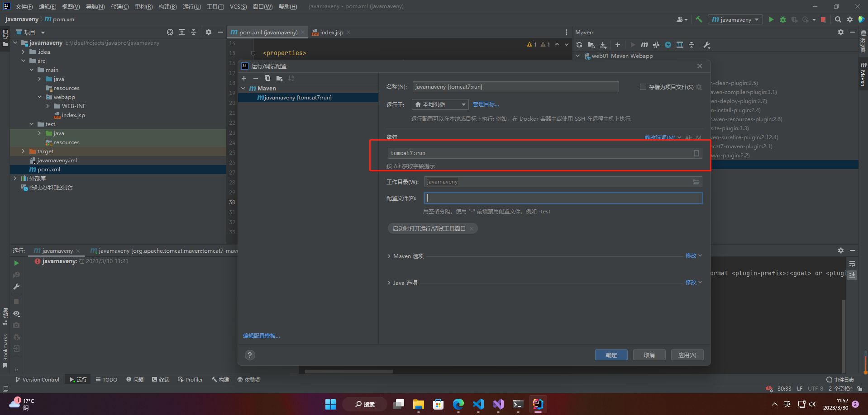Execute Maven goal using the m icon
This screenshot has width=868, height=415.
point(644,45)
